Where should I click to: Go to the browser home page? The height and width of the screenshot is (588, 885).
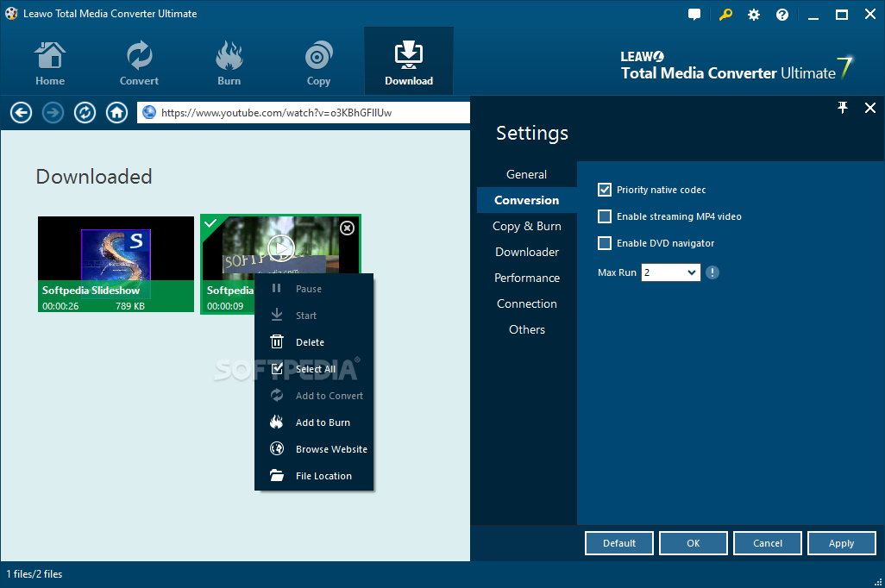click(116, 113)
